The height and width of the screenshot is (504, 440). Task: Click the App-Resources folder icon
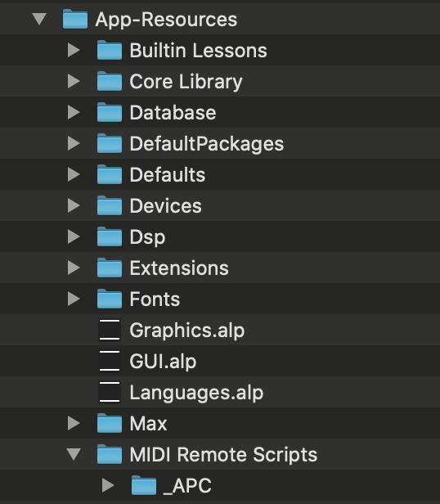[x=75, y=19]
